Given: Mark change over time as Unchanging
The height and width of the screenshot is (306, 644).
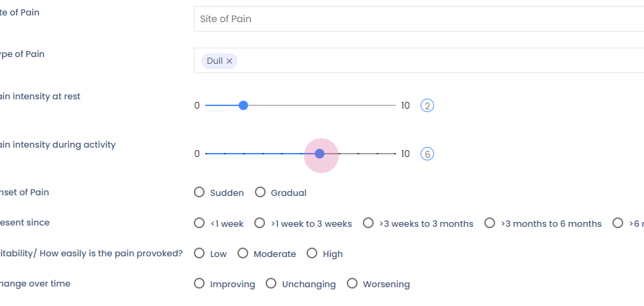Looking at the screenshot, I should pyautogui.click(x=271, y=284).
